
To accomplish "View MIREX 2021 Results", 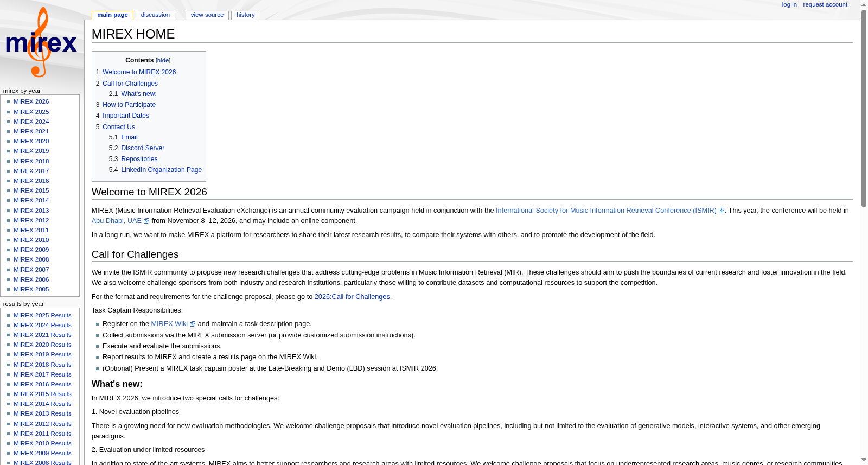I will pyautogui.click(x=42, y=335).
